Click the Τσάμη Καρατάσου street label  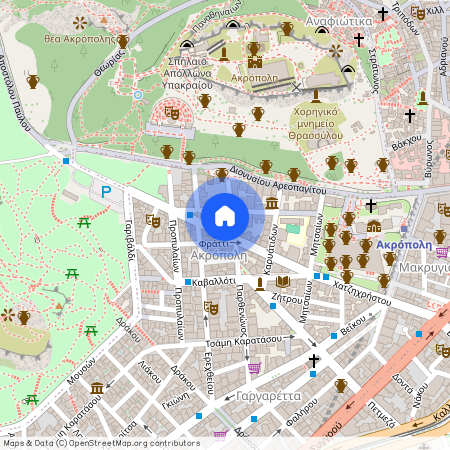[243, 341]
